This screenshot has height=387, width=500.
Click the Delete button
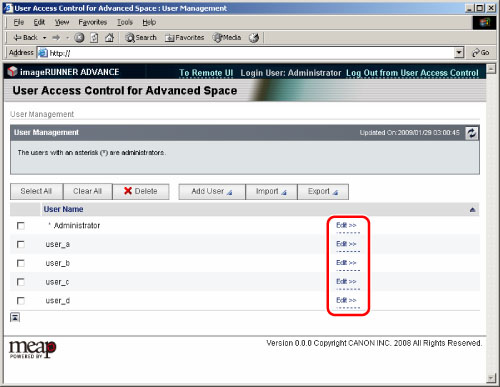click(141, 192)
